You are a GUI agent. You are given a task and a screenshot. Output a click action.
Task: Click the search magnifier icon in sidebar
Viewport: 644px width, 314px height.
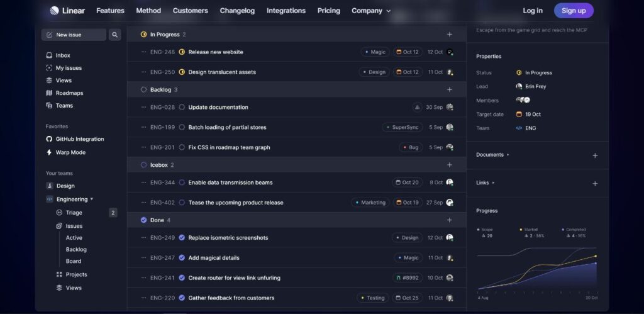point(114,35)
